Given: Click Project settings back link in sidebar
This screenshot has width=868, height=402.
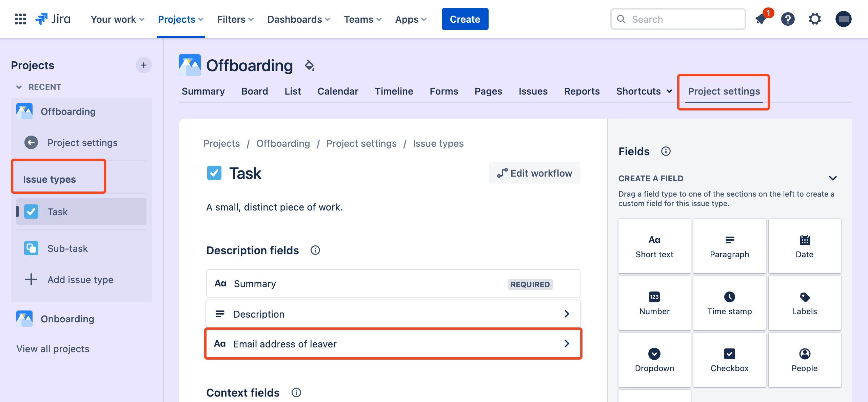Looking at the screenshot, I should click(x=81, y=143).
